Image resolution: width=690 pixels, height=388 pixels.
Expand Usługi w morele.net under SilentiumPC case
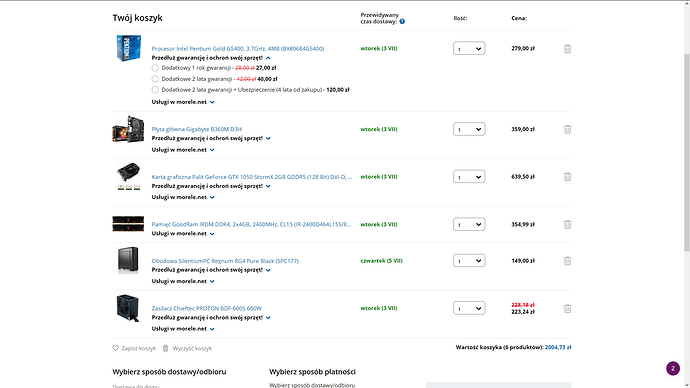pyautogui.click(x=183, y=281)
